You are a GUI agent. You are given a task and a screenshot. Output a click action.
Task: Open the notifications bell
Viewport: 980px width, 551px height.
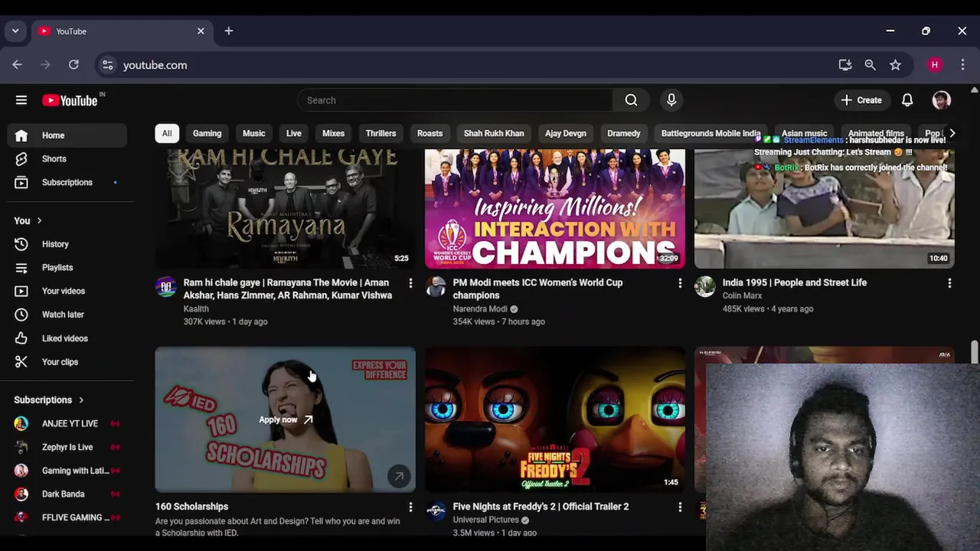(x=907, y=100)
